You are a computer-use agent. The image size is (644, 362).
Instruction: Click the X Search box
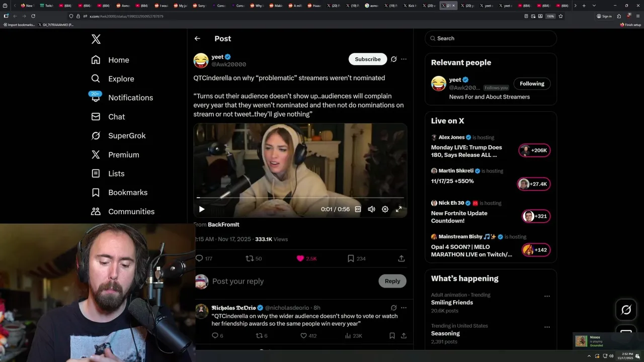pyautogui.click(x=491, y=38)
